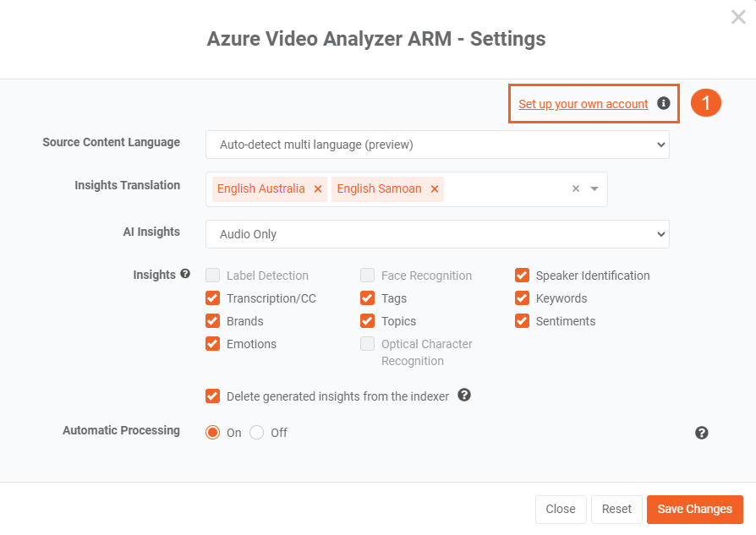The height and width of the screenshot is (535, 756).
Task: Click the help icon next to Insights label
Action: 185,274
